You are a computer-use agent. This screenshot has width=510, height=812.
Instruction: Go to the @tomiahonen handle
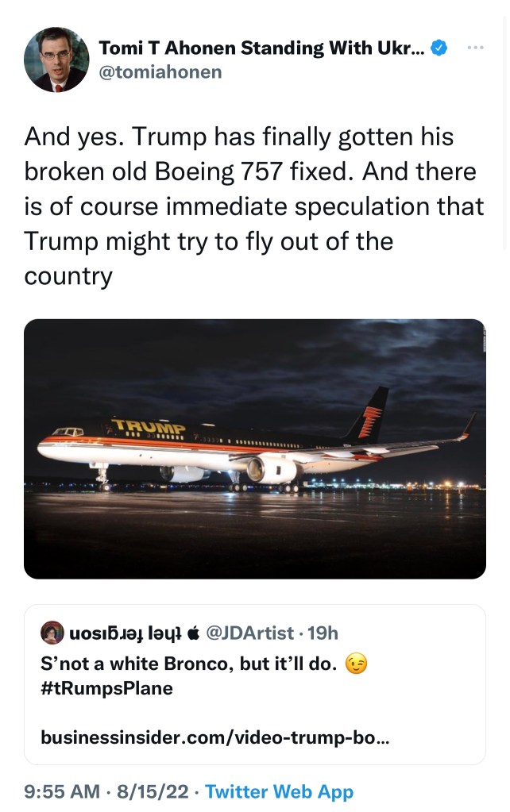coord(160,72)
